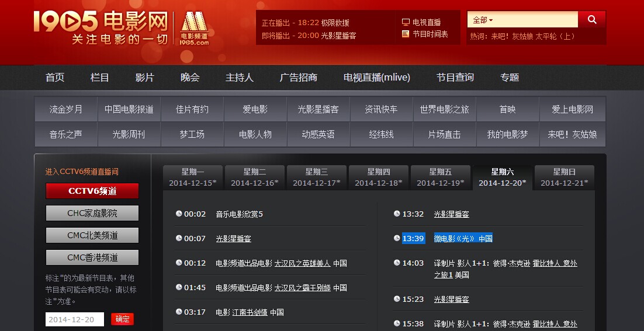644x331 pixels.
Task: Switch to 星期一 2014-12-15 tab
Action: (193, 177)
